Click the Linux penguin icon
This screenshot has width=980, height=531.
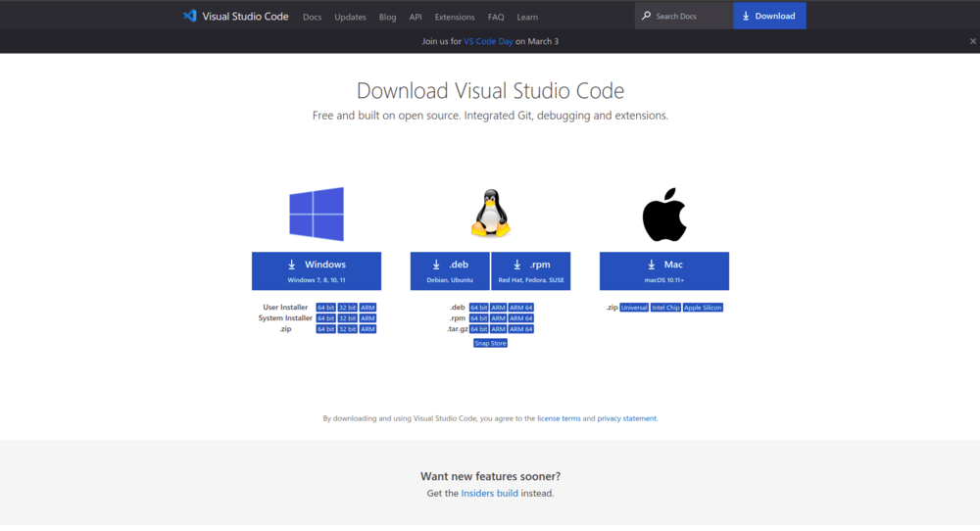click(491, 214)
